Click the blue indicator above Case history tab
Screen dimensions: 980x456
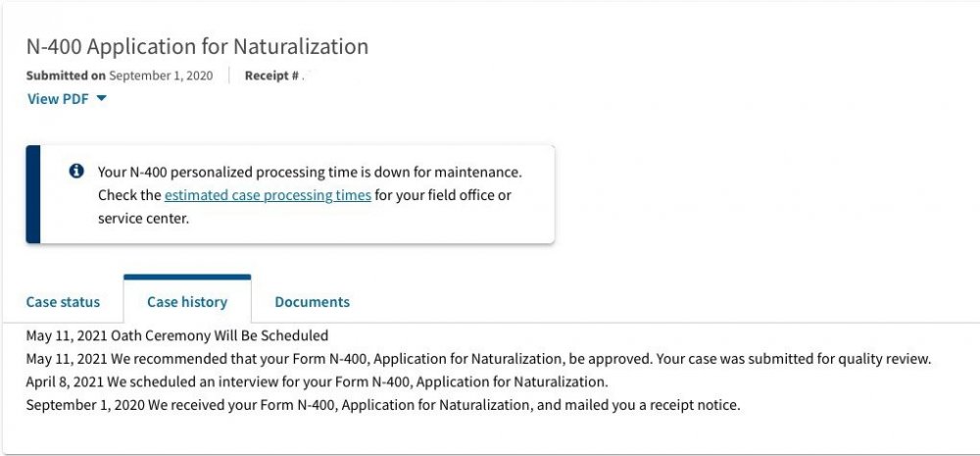[x=187, y=278]
